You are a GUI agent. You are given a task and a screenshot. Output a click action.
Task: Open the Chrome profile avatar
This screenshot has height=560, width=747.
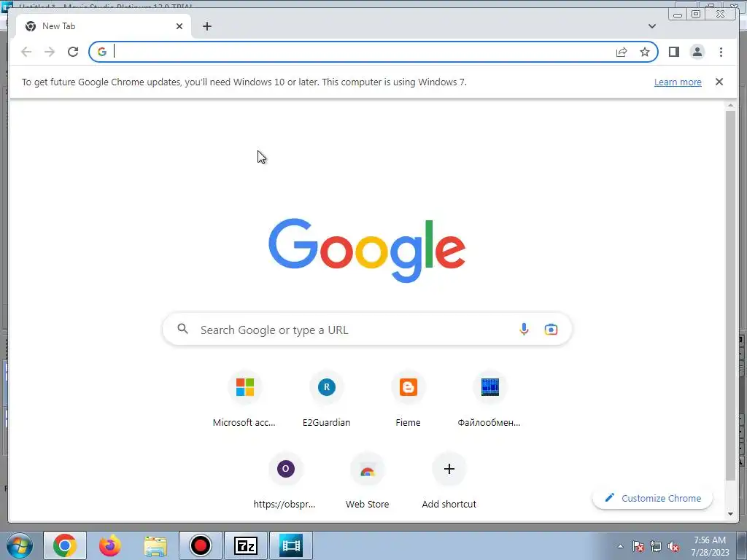[697, 52]
